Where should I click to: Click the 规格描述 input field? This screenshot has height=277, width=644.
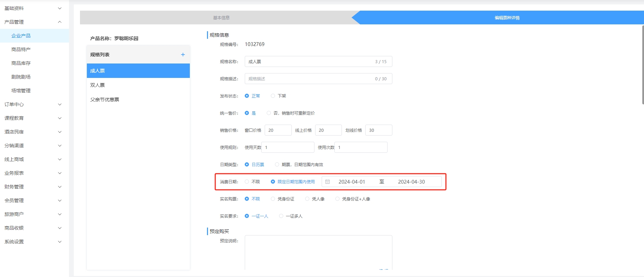(x=309, y=79)
